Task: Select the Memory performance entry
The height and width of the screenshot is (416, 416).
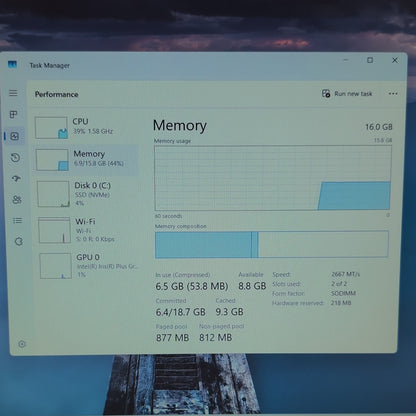Action: (86, 160)
